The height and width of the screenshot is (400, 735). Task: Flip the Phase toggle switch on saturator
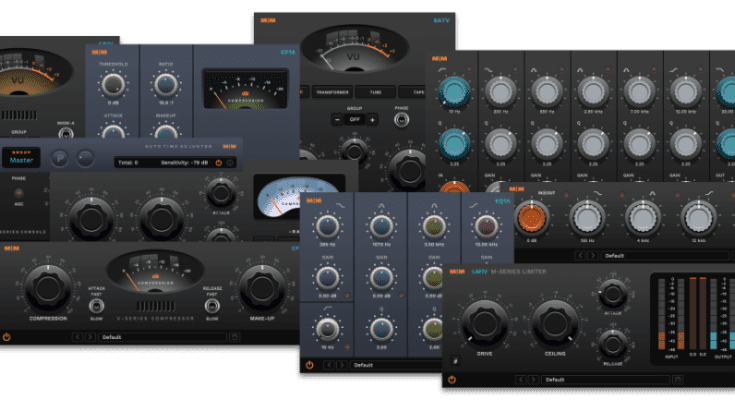pyautogui.click(x=400, y=119)
